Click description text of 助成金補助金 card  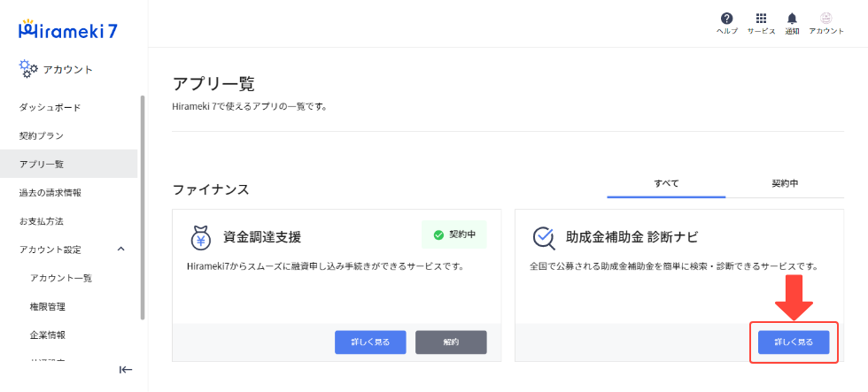click(x=674, y=266)
